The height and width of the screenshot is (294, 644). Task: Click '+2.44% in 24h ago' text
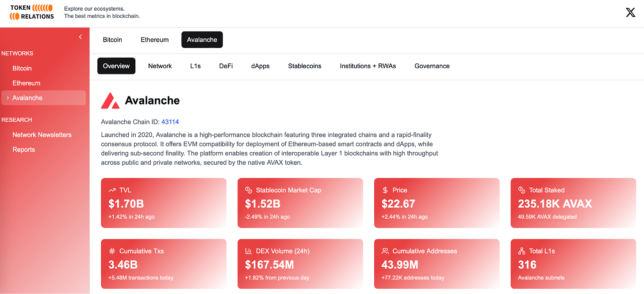coord(405,217)
